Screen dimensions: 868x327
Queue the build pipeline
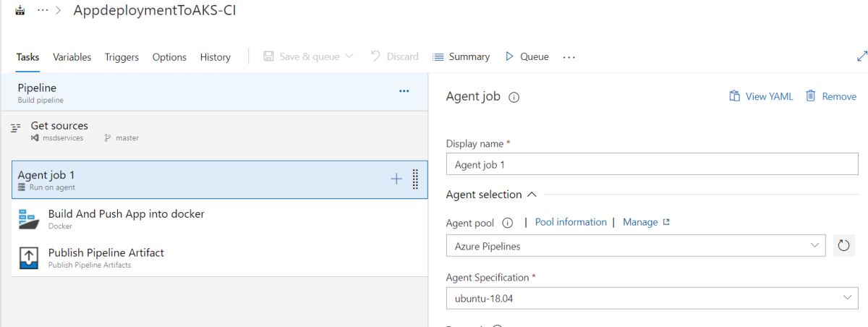pos(527,56)
